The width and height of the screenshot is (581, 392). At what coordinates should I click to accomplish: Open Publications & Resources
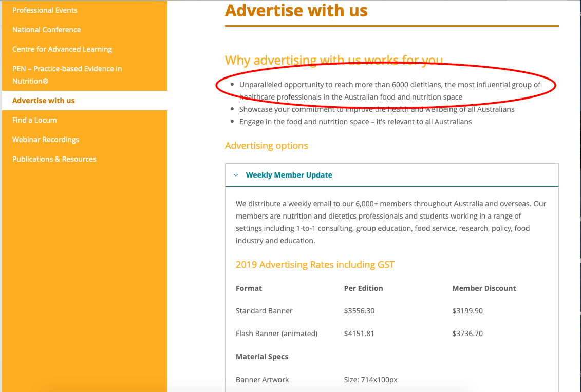(54, 159)
